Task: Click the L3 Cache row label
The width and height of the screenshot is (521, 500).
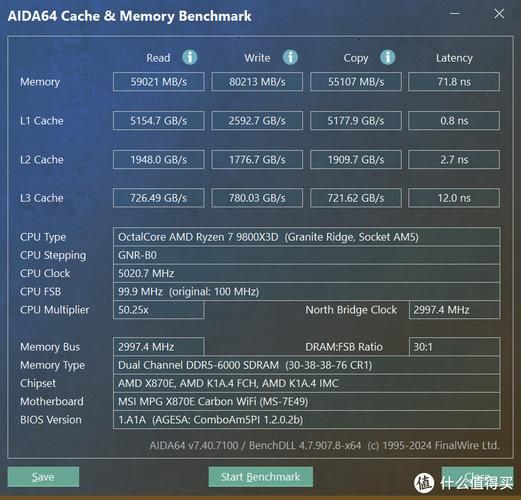Action: pos(42,198)
